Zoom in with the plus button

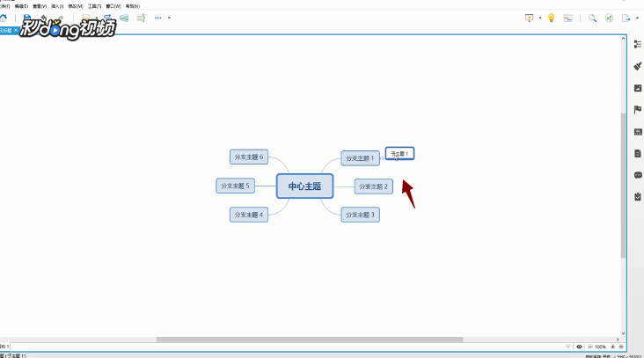click(x=613, y=347)
